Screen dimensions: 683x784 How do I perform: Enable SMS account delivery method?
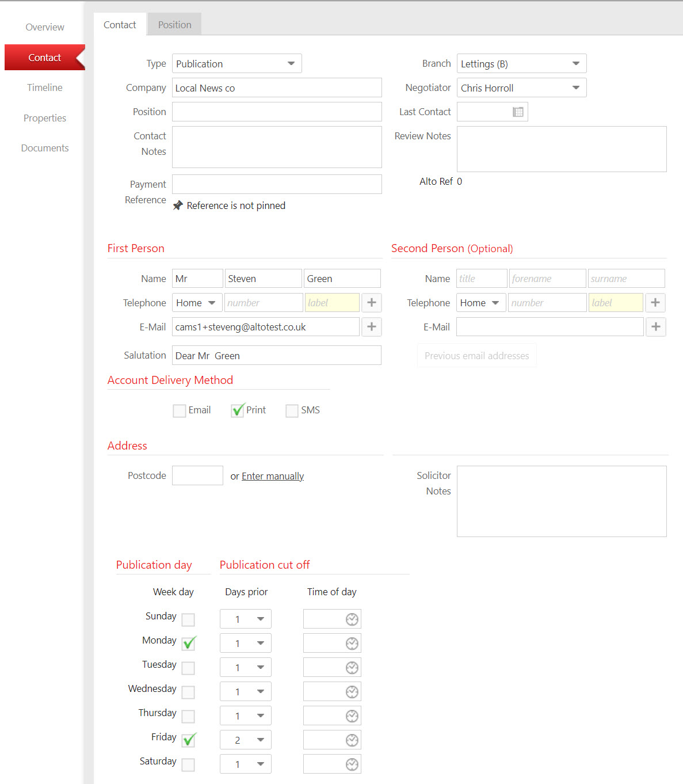point(292,410)
